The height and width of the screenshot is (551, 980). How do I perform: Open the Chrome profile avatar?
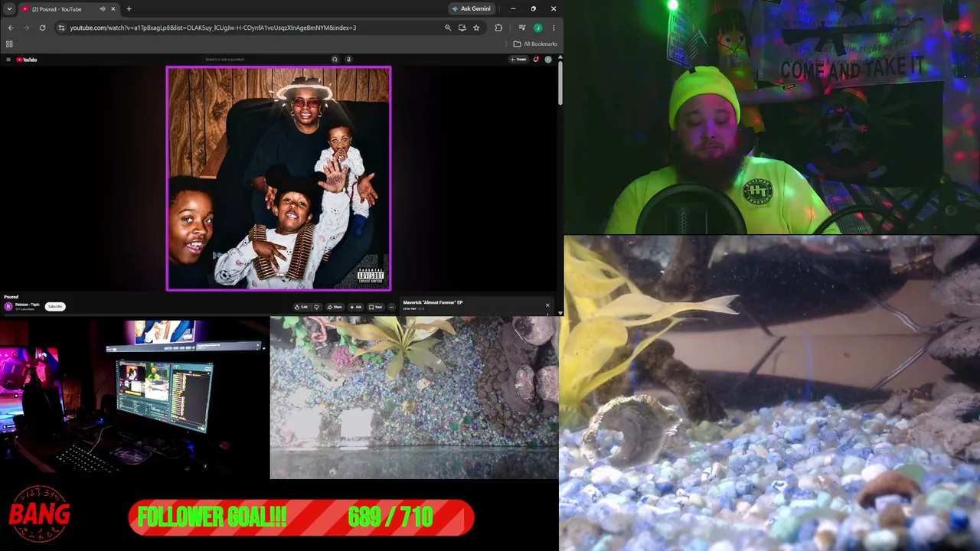[538, 28]
